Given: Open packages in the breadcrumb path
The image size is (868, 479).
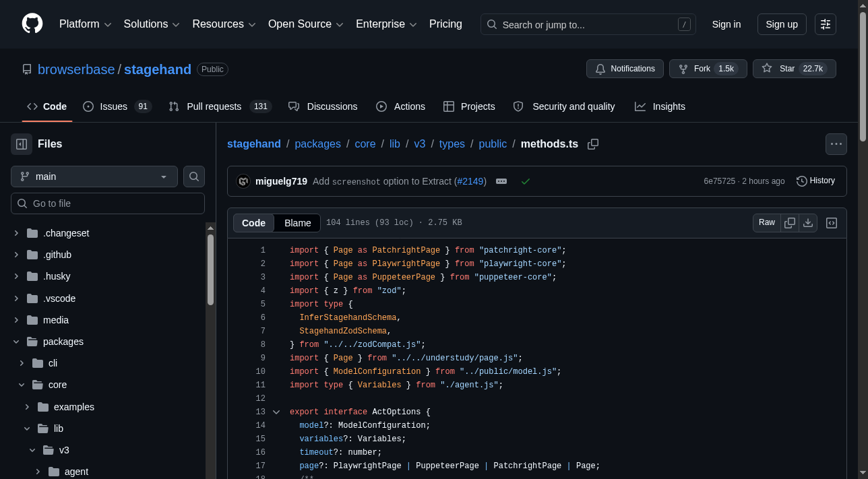Looking at the screenshot, I should tap(317, 144).
